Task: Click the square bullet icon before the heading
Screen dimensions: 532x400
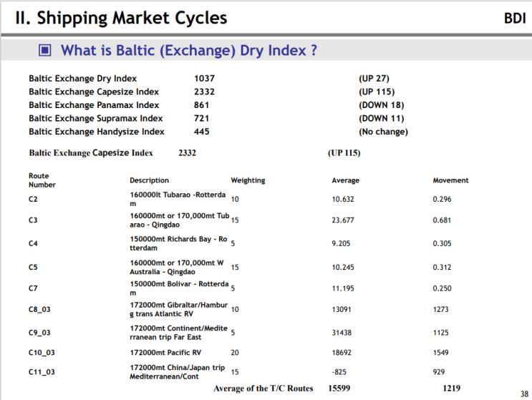Action: click(44, 51)
